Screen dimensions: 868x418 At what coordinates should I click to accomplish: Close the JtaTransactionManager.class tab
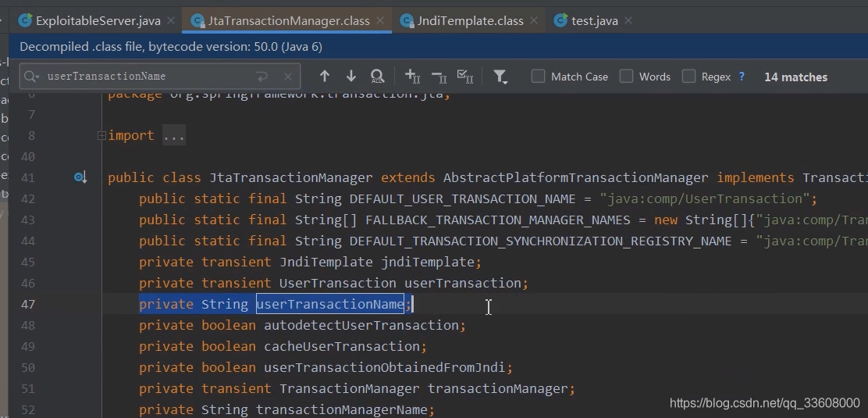click(379, 20)
